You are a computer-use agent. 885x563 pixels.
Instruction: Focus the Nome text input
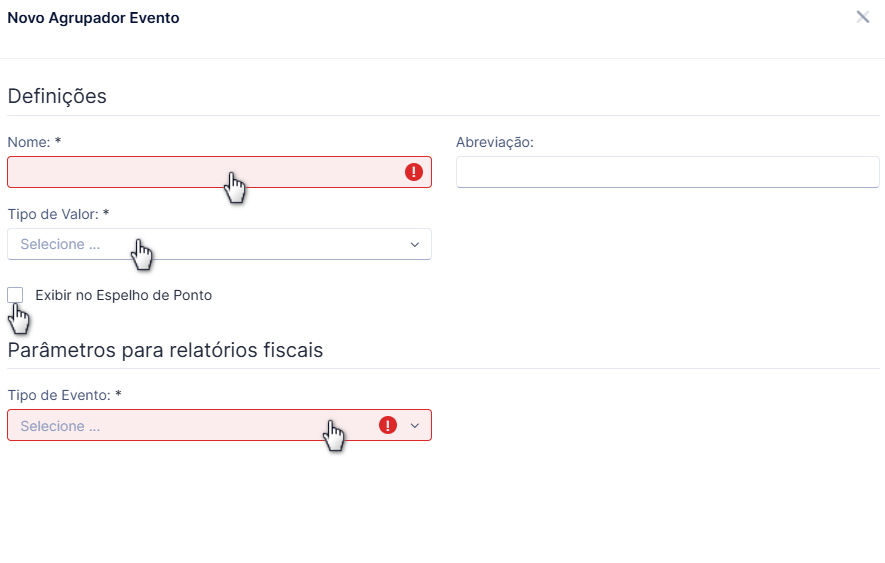(x=219, y=172)
